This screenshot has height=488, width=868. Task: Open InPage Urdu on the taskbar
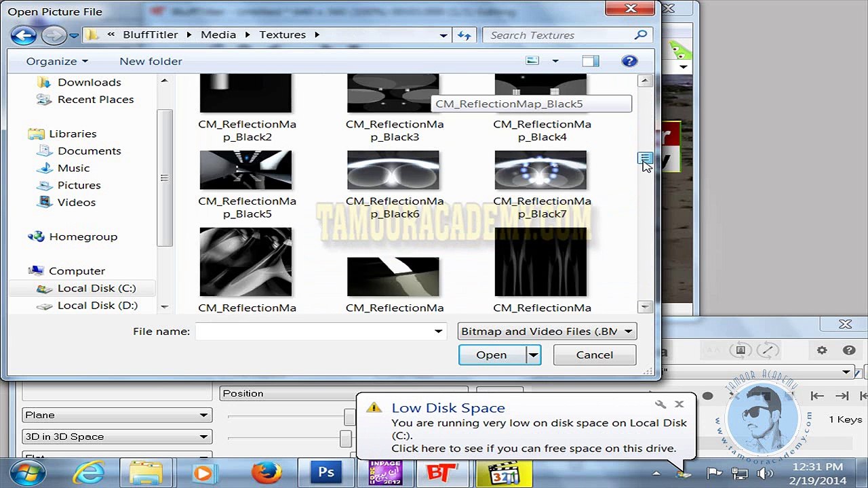point(385,472)
